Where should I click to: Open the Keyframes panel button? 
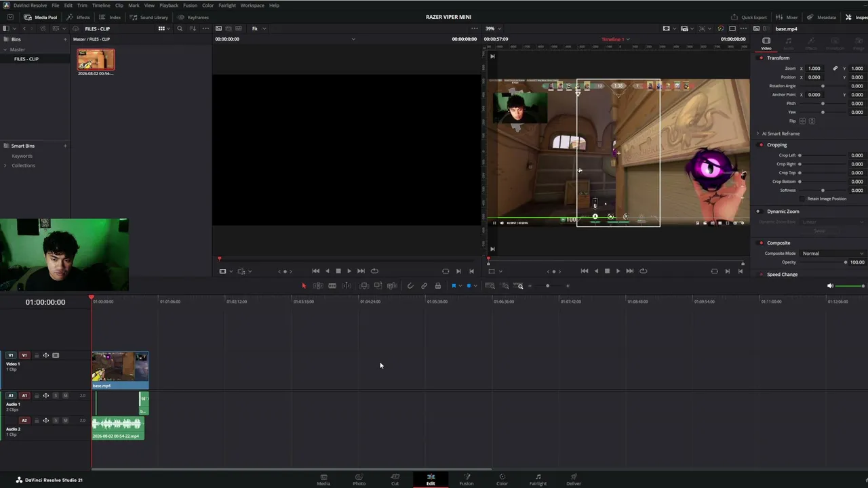point(193,17)
